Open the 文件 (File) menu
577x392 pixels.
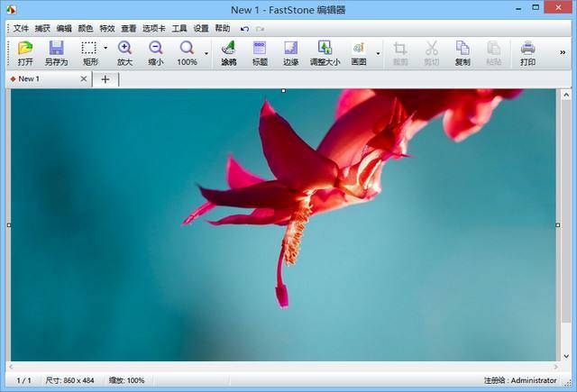pyautogui.click(x=21, y=28)
